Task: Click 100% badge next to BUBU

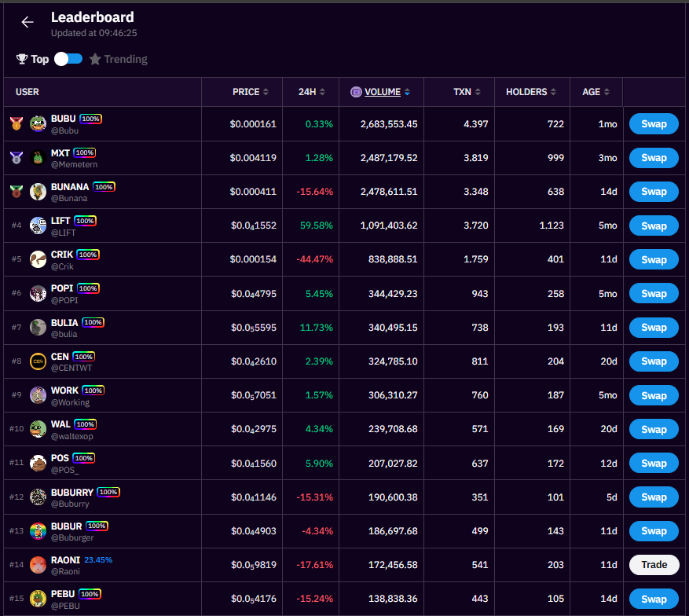Action: click(90, 119)
